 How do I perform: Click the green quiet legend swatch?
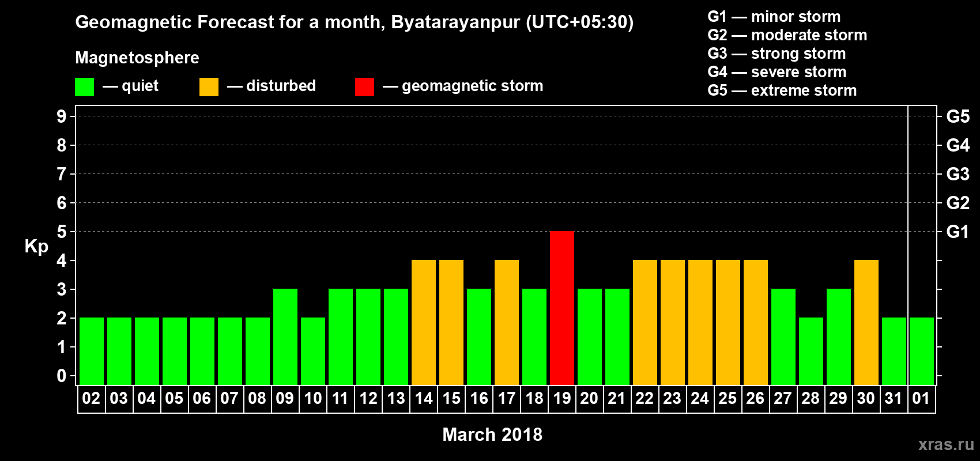pos(85,87)
